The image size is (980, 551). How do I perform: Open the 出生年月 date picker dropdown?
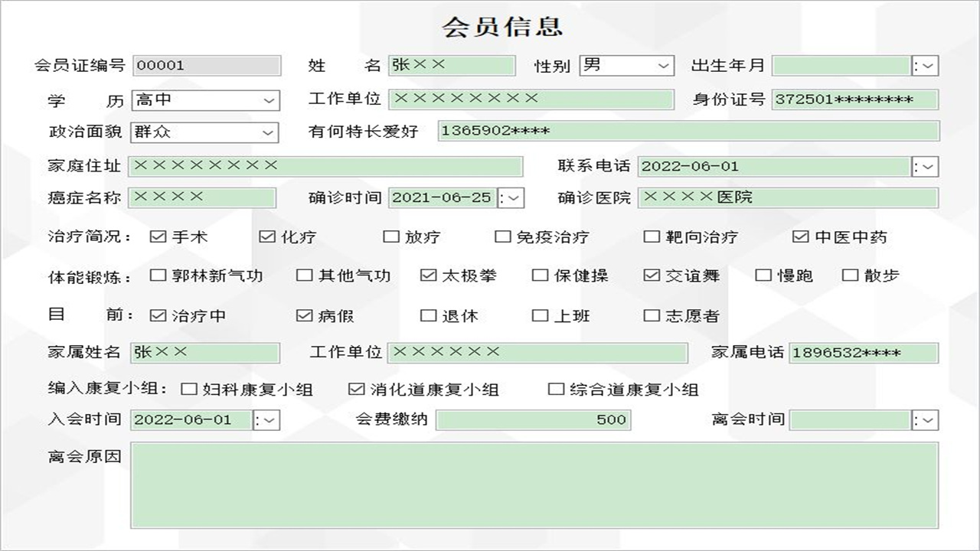tap(926, 66)
